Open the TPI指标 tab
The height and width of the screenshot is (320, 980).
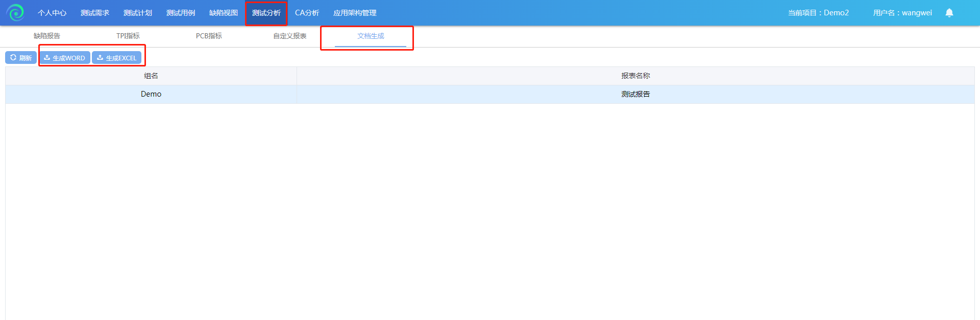click(x=128, y=36)
